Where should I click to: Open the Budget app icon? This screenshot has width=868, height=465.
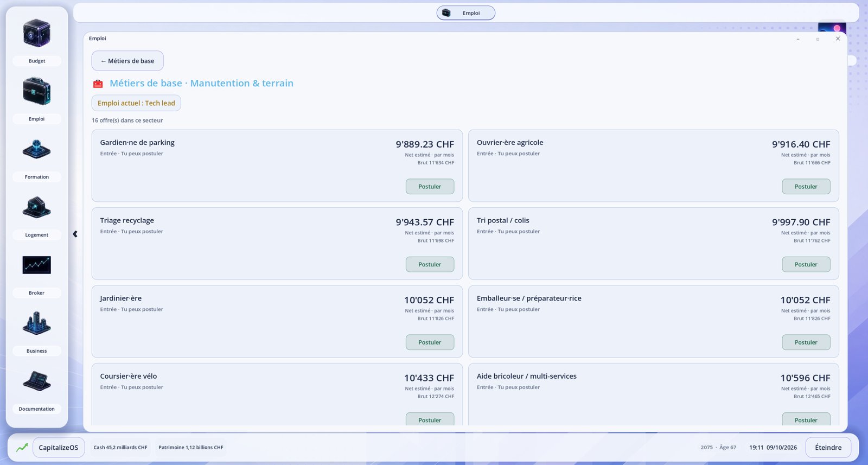click(36, 33)
